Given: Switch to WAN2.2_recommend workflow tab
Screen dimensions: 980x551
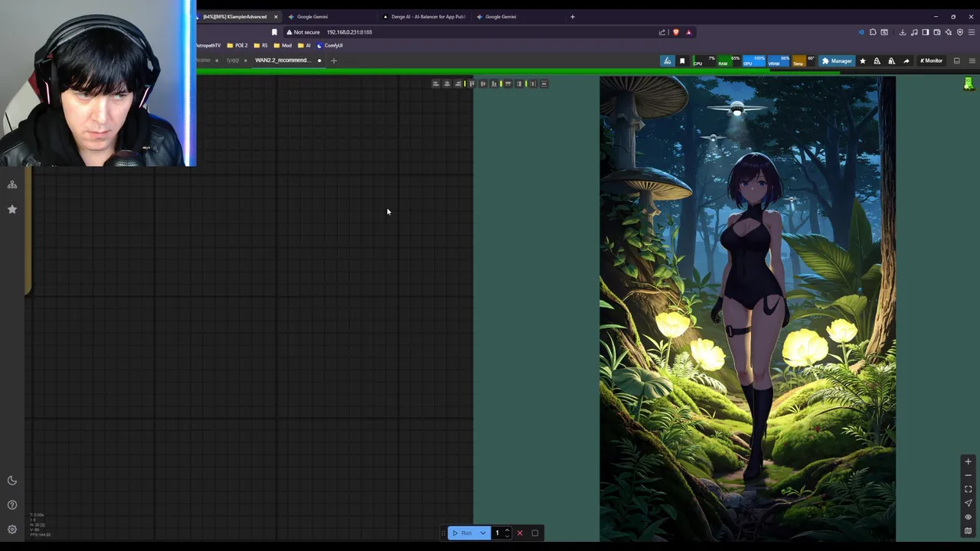Looking at the screenshot, I should (x=283, y=60).
